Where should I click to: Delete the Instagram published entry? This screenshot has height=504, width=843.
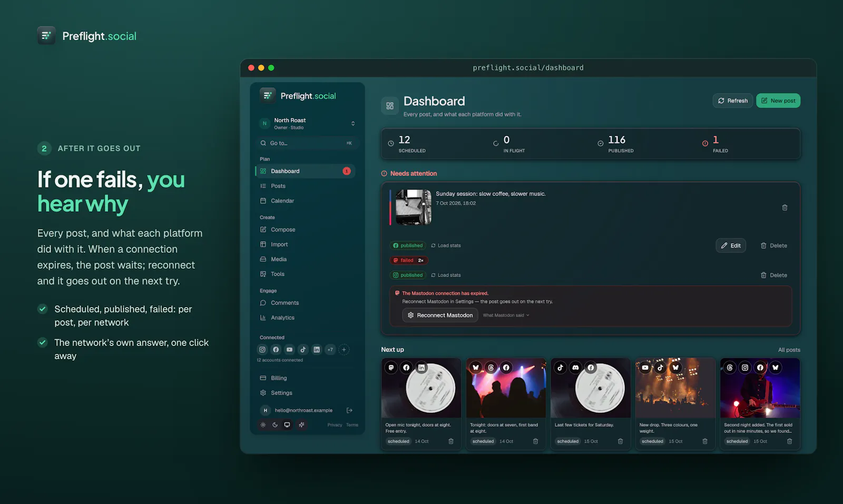pyautogui.click(x=774, y=275)
